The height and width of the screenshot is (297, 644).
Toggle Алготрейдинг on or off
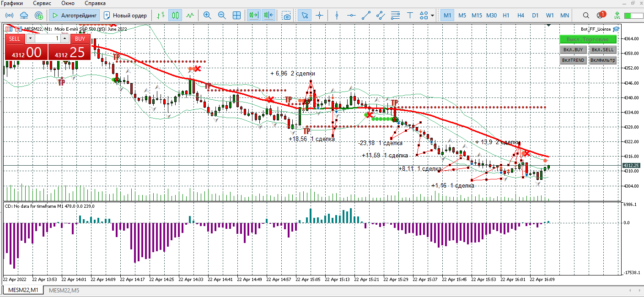coord(74,15)
